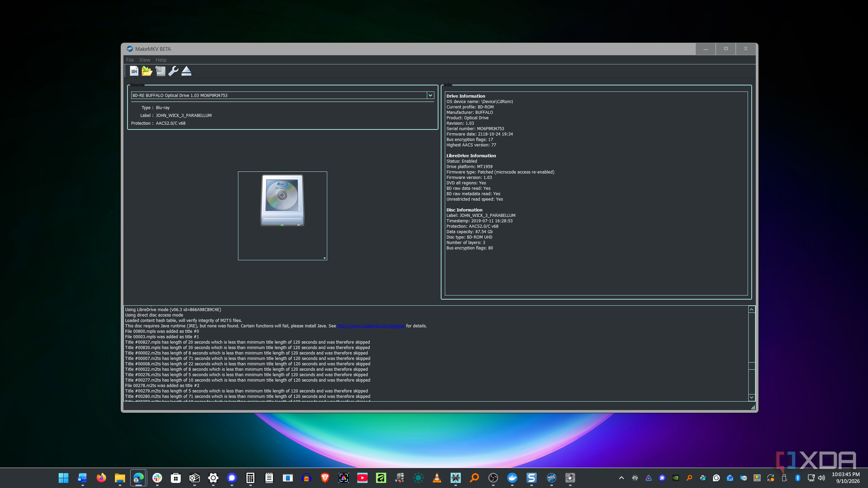868x488 pixels.
Task: Click the 'LibreDrive Information' heading
Action: tap(471, 156)
